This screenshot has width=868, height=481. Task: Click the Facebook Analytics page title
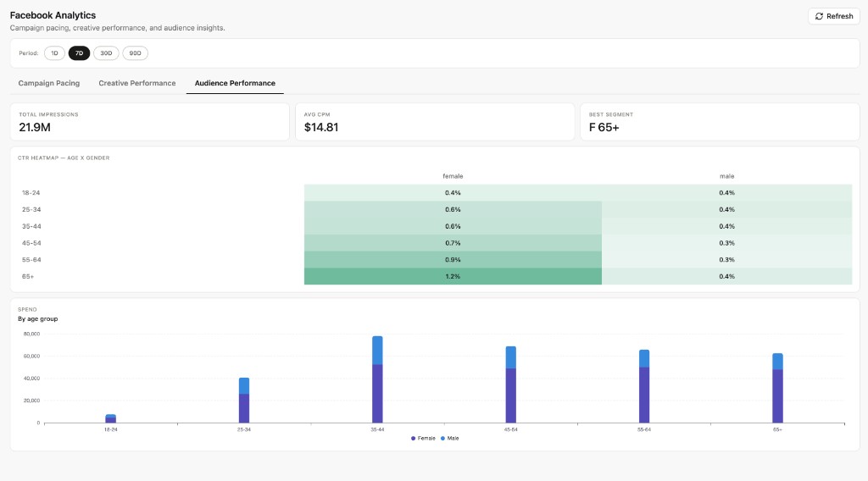(53, 15)
